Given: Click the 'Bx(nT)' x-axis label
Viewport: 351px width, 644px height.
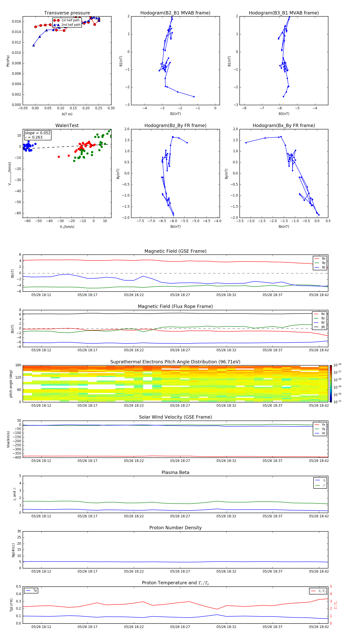Looking at the screenshot, I should [284, 227].
